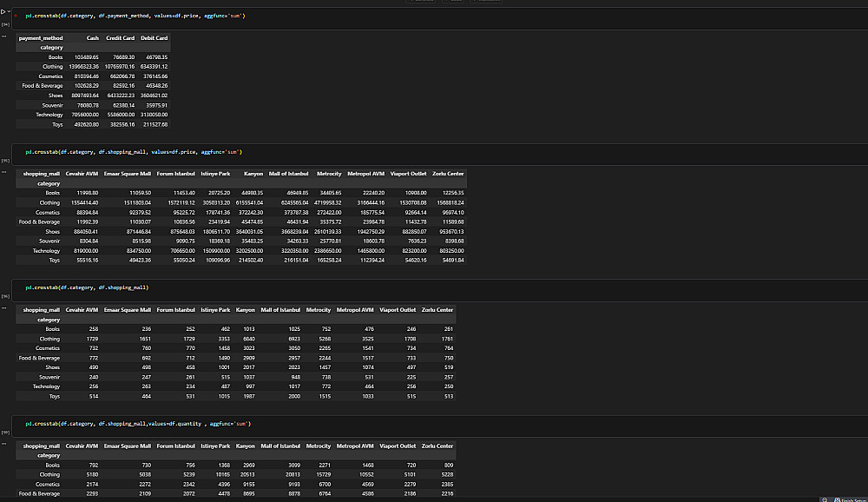Viewport: 868px width, 502px height.
Task: Select the quantity 792 in the Books row
Action: [x=94, y=466]
